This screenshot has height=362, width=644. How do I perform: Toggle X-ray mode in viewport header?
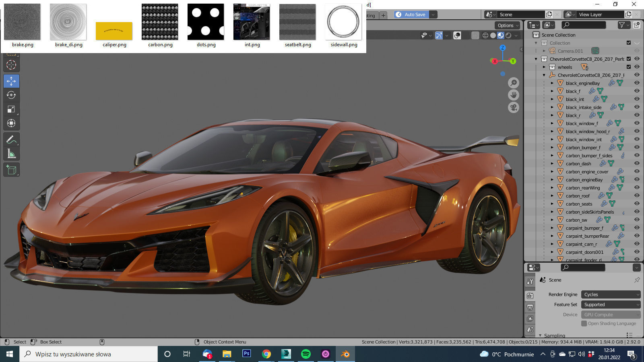click(x=475, y=35)
